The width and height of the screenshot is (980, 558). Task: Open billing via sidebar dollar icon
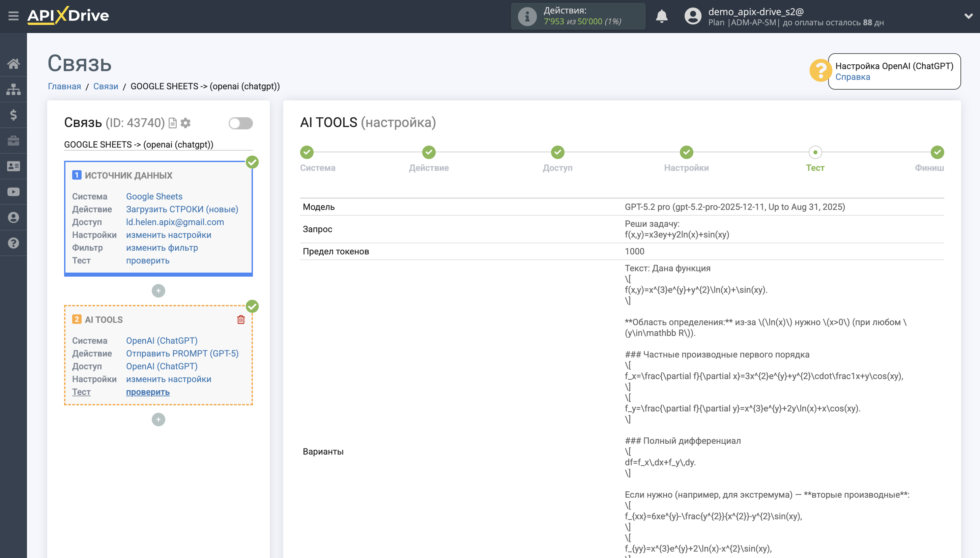coord(14,115)
